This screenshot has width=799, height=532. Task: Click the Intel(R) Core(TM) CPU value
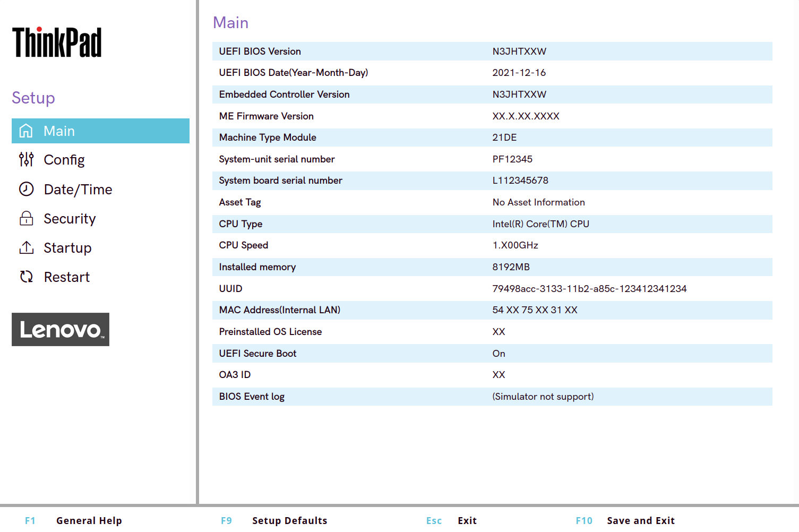[x=540, y=224]
